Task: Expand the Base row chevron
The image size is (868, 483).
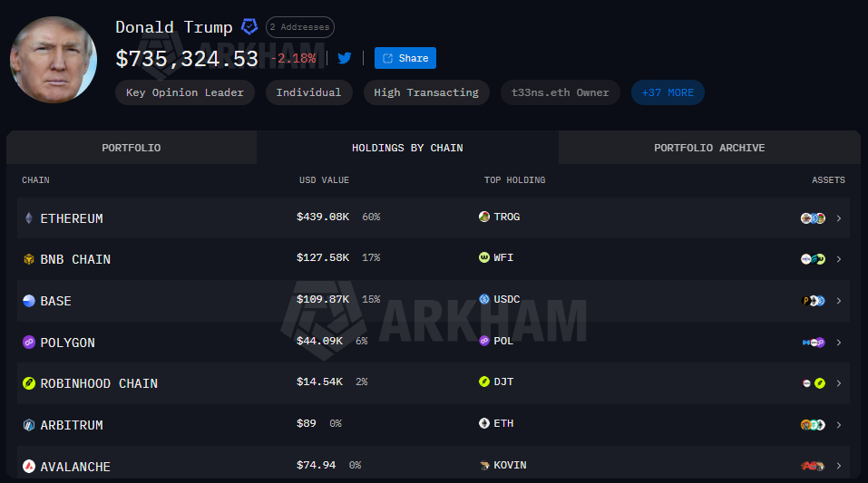Action: click(x=839, y=301)
